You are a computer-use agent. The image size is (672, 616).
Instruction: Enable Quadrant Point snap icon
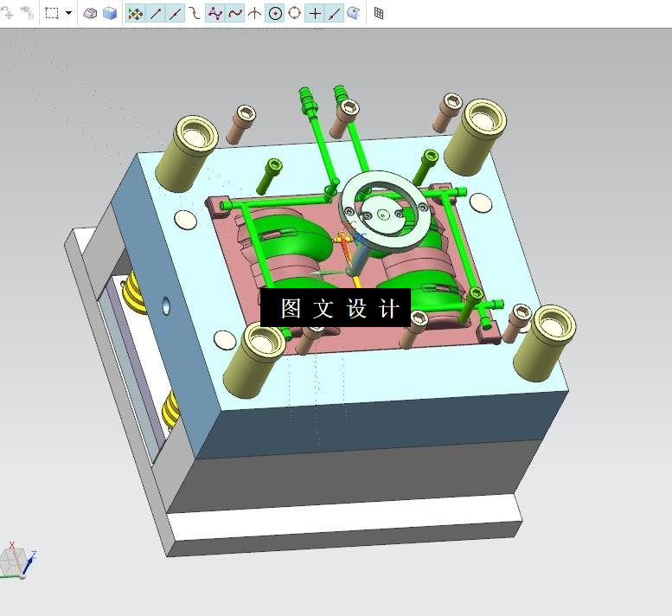(x=294, y=14)
